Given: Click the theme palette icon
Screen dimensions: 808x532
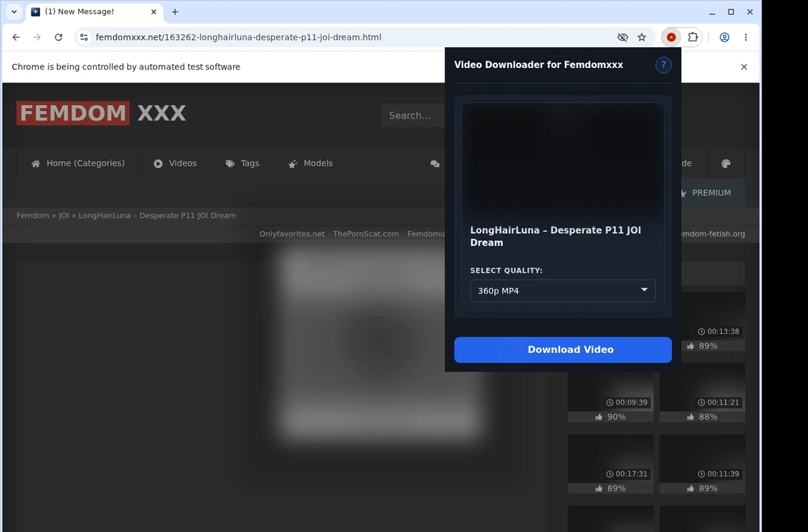Looking at the screenshot, I should [x=726, y=164].
